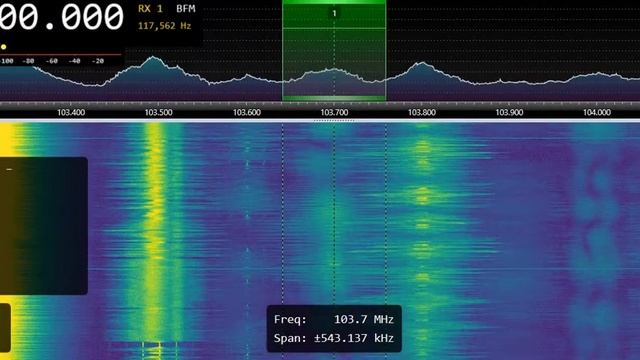Click the 103.400 frequency scale label

tap(71, 113)
